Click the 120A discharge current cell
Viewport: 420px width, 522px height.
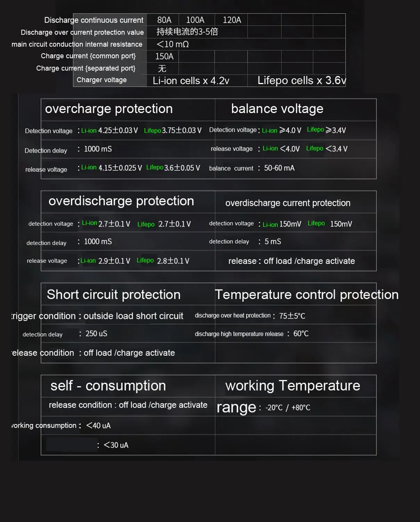(x=232, y=20)
